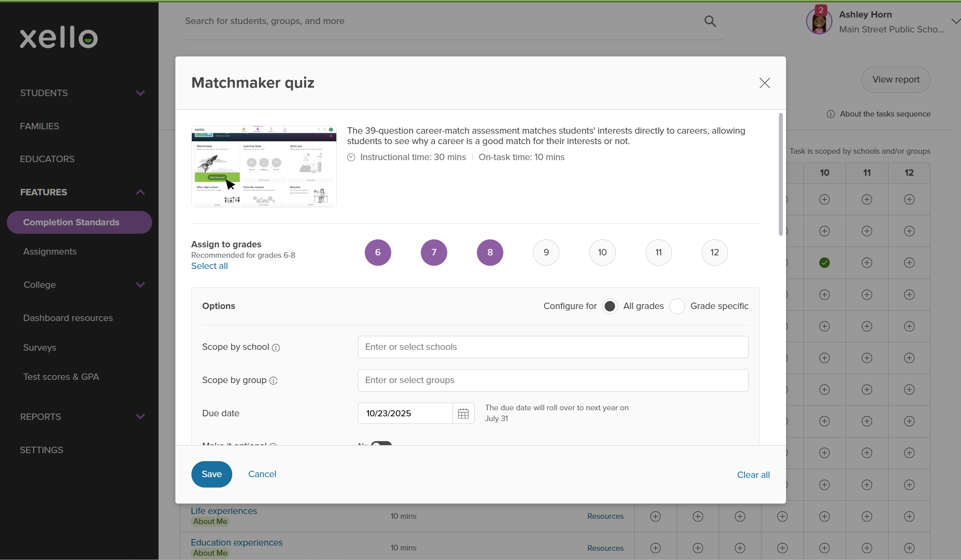Screen dimensions: 961x560
Task: Click the Select all grades link
Action: 209,266
